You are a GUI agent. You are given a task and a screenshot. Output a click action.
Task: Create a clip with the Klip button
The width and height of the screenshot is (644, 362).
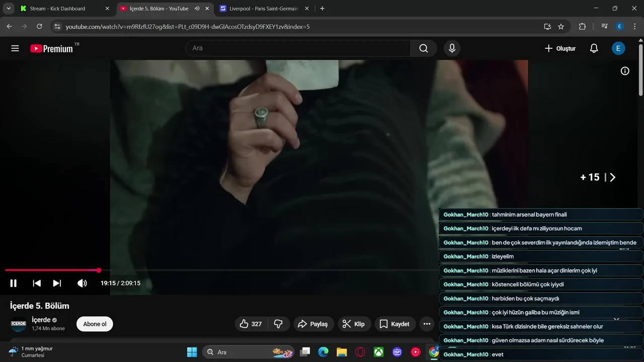click(x=354, y=324)
